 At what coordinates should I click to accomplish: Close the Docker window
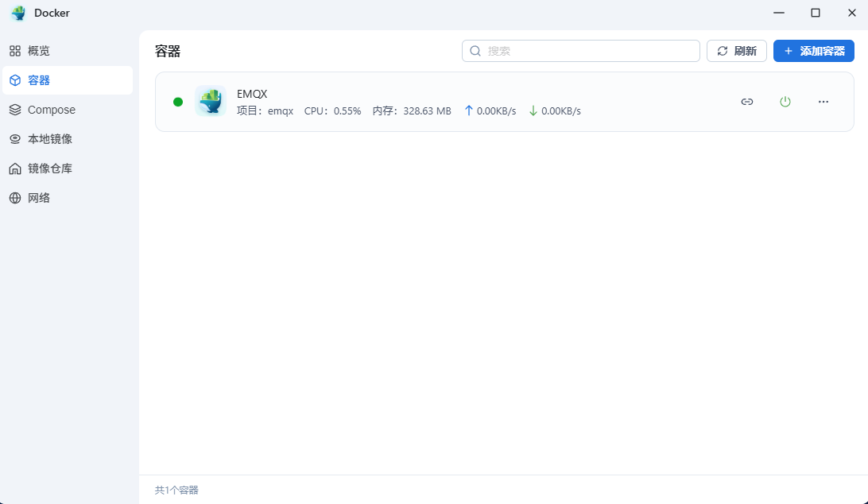coord(852,13)
